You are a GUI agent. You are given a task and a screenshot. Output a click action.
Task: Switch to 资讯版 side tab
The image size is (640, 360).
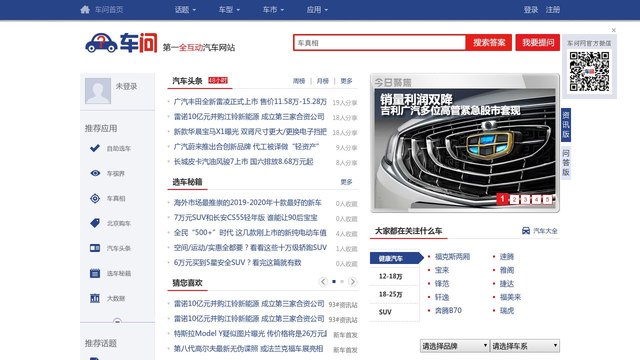(566, 124)
